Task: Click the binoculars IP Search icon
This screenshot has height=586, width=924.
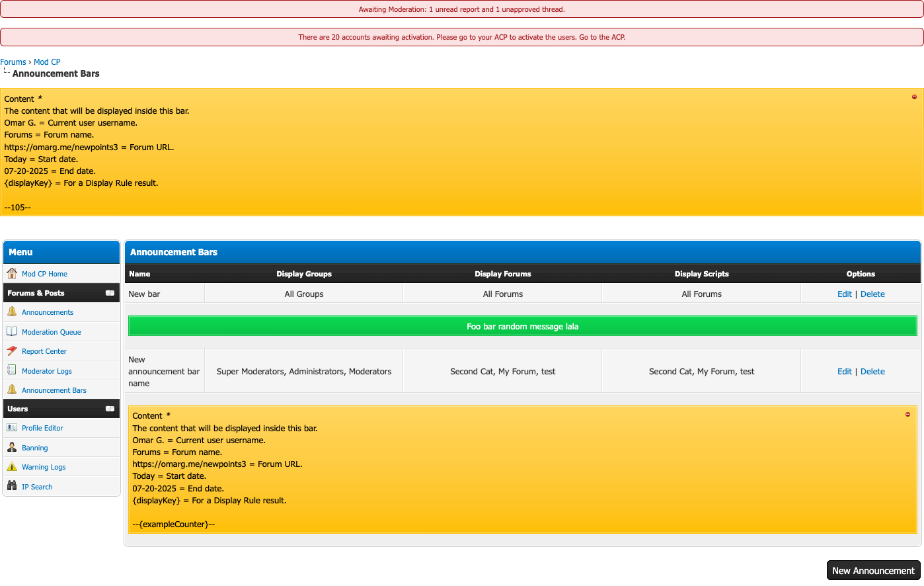Action: click(12, 486)
